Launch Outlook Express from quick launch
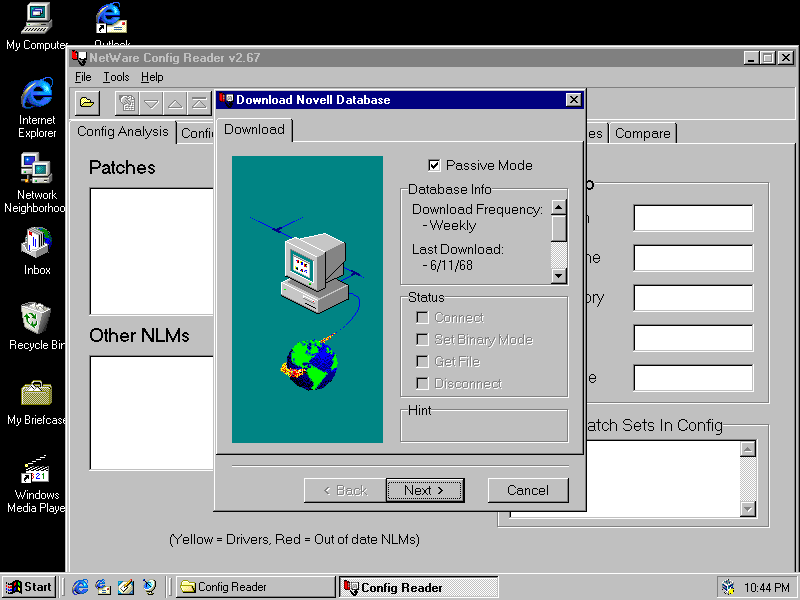This screenshot has width=800, height=600. pyautogui.click(x=103, y=587)
